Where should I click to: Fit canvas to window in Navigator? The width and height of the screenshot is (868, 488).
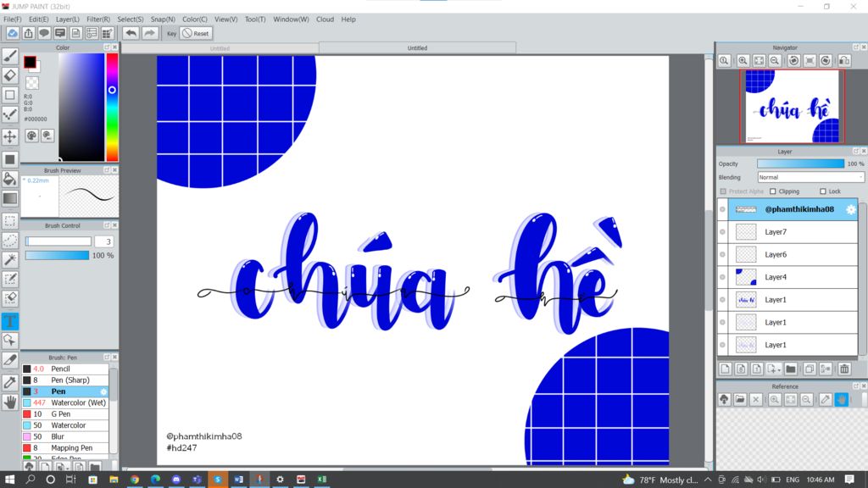coord(759,61)
